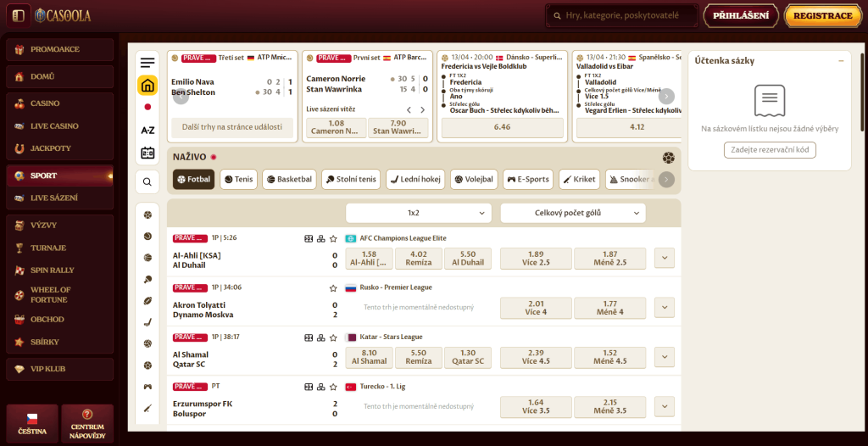
Task: Select the Tenis sport tab
Action: [238, 179]
